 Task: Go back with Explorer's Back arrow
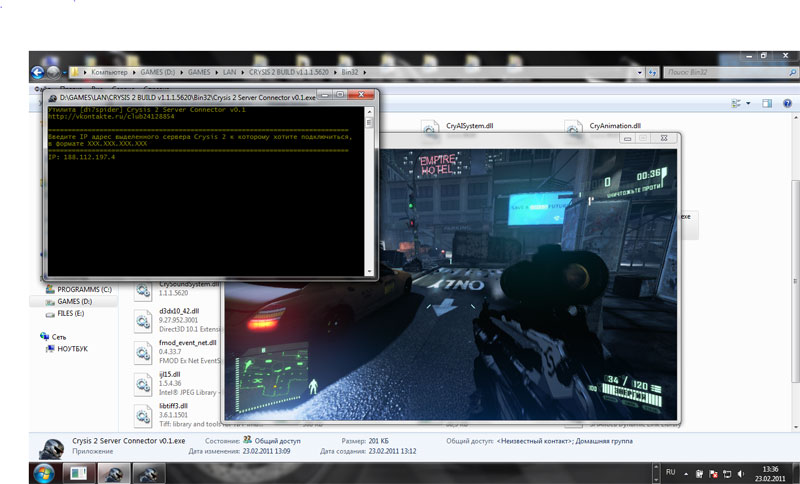point(37,72)
